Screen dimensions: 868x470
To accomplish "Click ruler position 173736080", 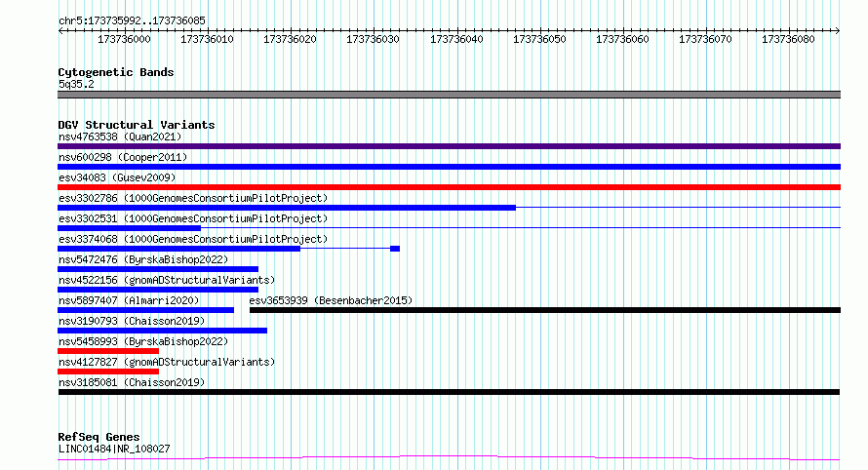I will click(x=789, y=39).
